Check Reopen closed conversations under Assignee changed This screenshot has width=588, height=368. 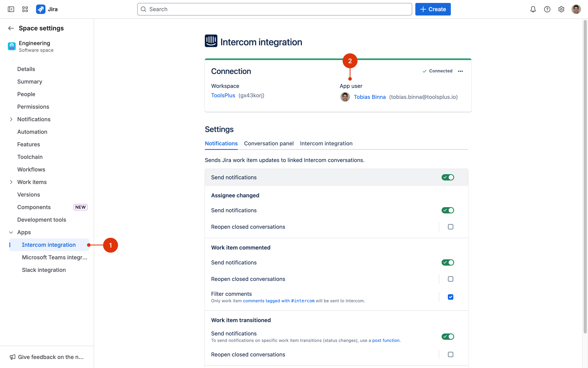(450, 227)
